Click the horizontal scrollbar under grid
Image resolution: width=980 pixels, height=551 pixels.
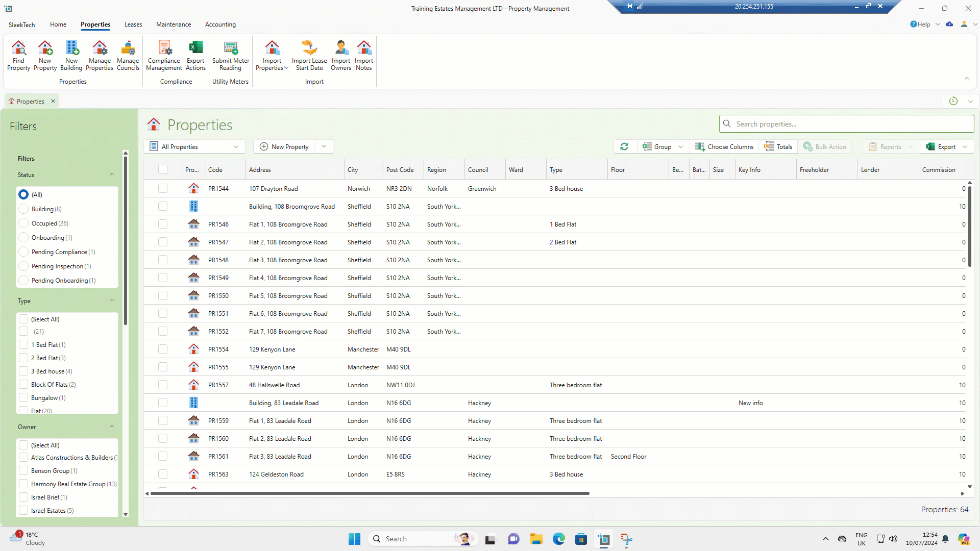370,493
